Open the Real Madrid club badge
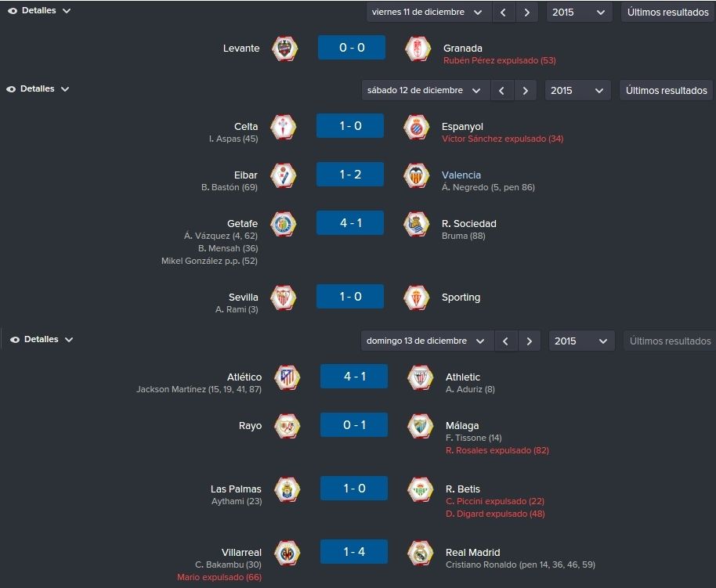This screenshot has width=716, height=588. (x=420, y=553)
